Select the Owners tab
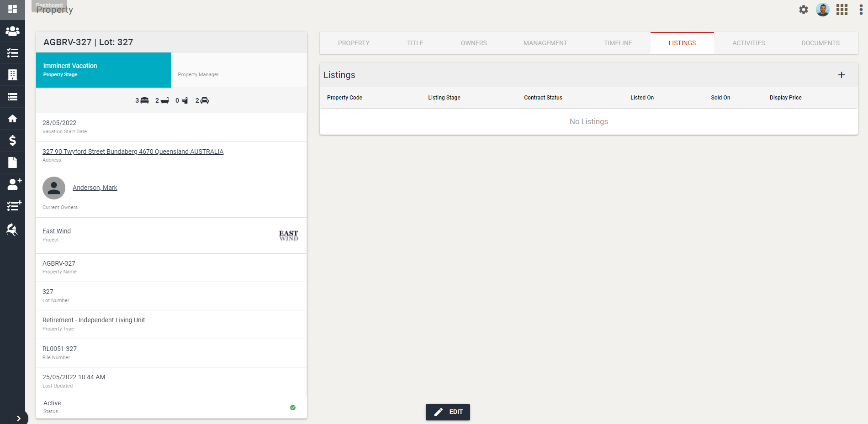This screenshot has height=424, width=868. point(473,43)
